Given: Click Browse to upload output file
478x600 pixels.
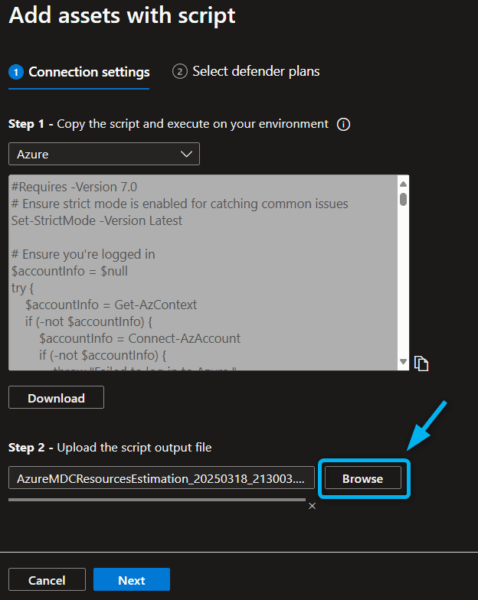Looking at the screenshot, I should 363,478.
